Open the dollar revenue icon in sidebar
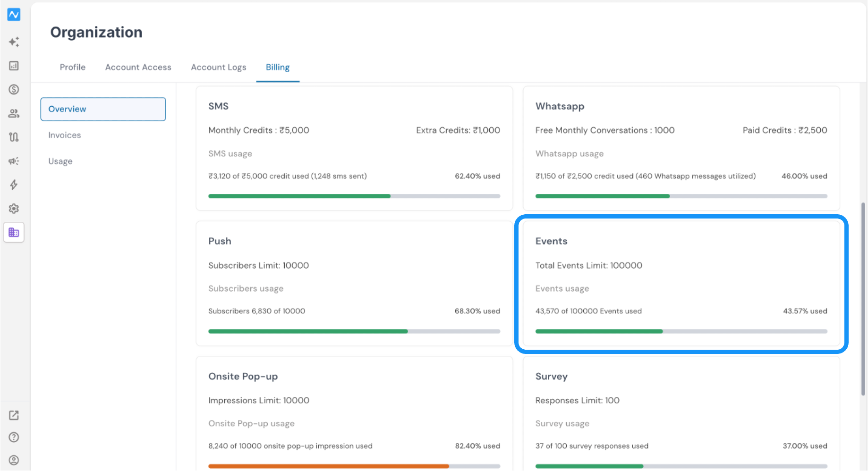 (x=14, y=89)
